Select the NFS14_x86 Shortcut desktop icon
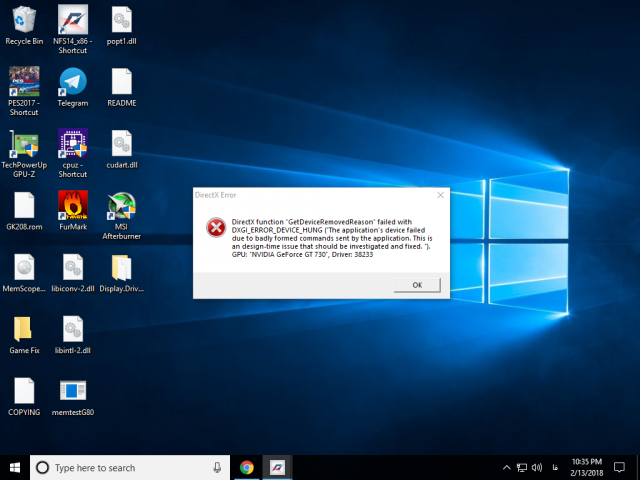The image size is (640, 480). pos(73,29)
